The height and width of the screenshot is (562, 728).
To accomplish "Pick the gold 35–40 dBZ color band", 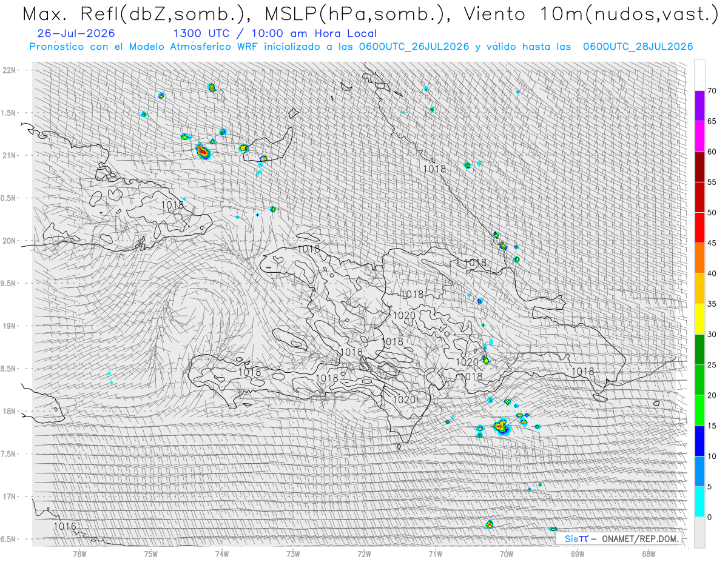I will [699, 289].
